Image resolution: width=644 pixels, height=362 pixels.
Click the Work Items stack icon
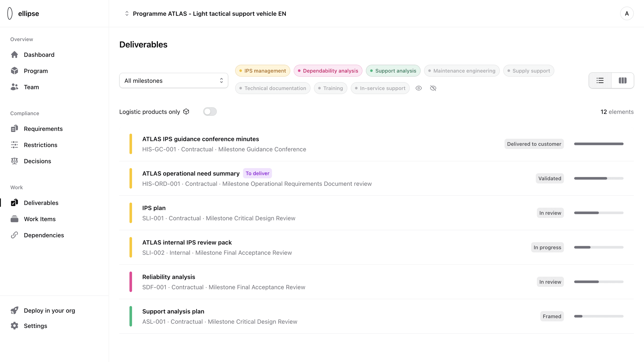click(x=14, y=219)
